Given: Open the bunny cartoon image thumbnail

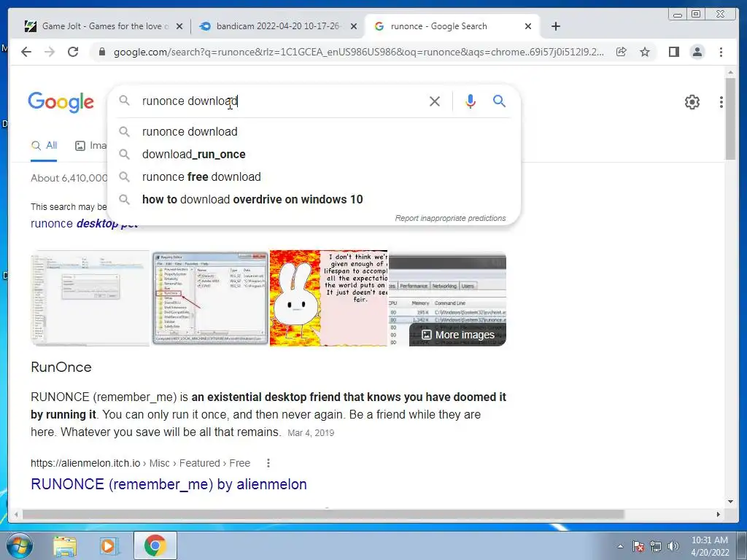Looking at the screenshot, I should [329, 298].
